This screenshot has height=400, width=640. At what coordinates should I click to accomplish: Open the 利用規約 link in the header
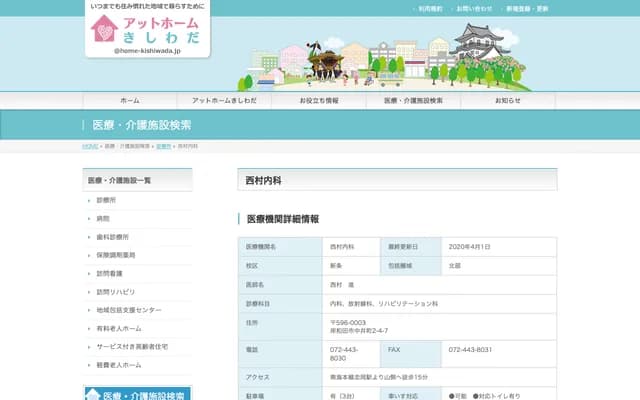[429, 8]
